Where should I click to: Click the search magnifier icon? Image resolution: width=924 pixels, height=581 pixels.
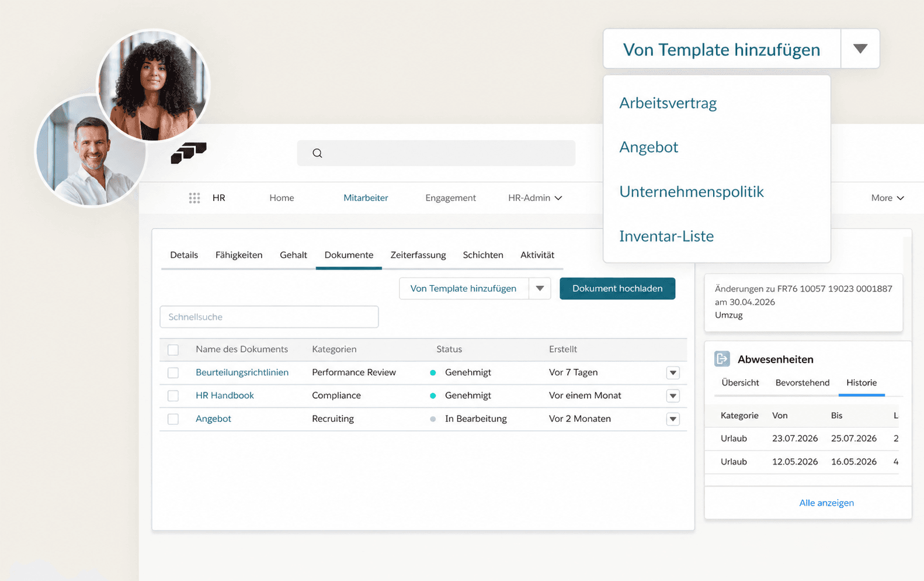(317, 153)
